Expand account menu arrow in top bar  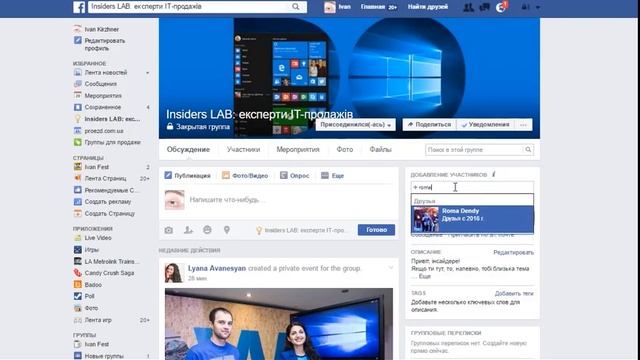coord(538,7)
